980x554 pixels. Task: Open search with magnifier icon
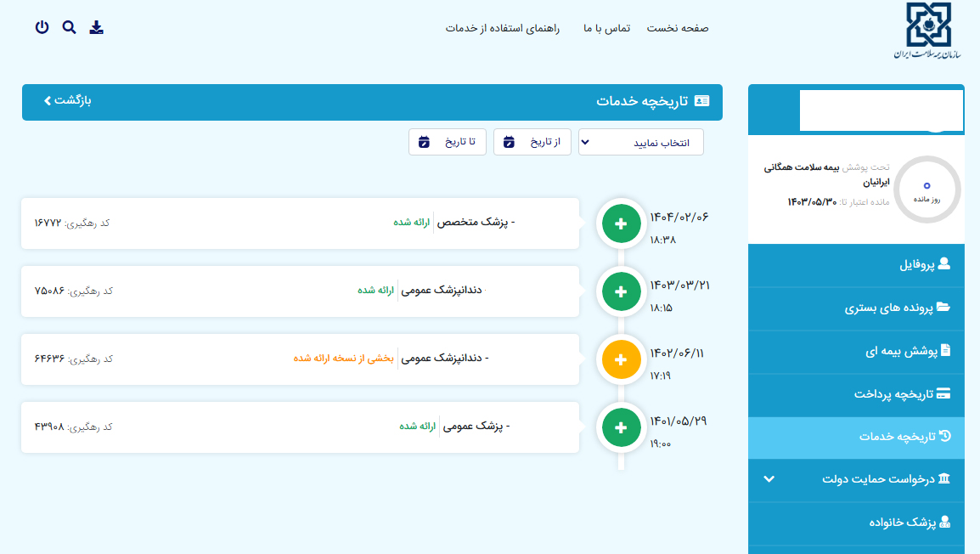(69, 27)
